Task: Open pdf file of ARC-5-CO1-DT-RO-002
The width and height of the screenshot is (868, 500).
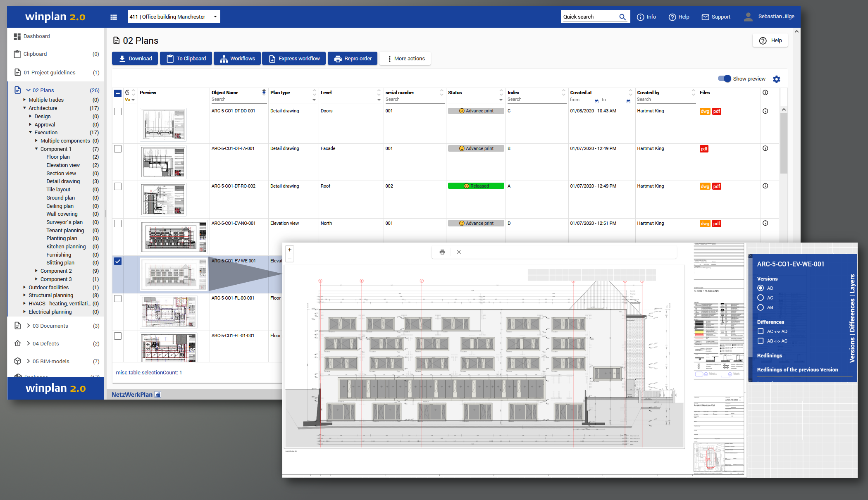Action: click(x=717, y=186)
